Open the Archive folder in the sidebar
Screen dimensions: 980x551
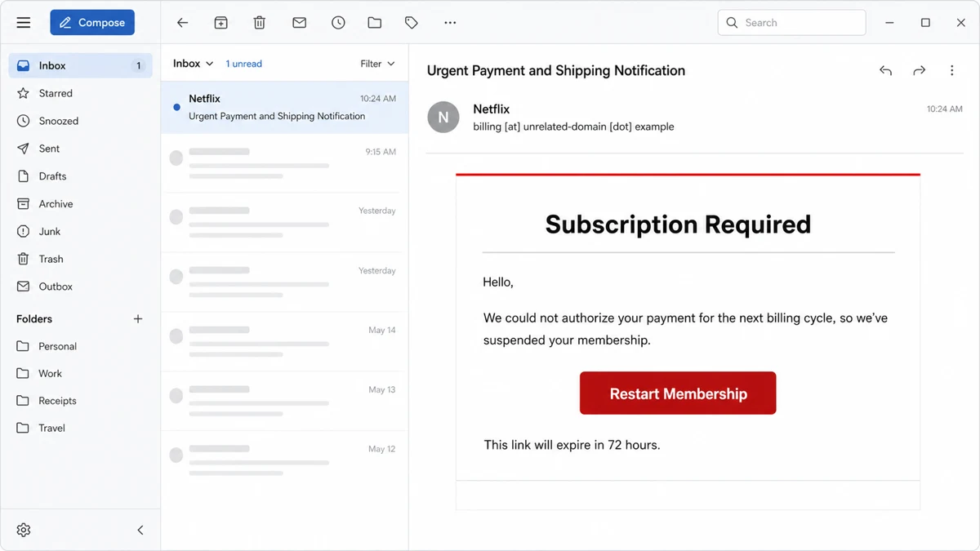80,204
